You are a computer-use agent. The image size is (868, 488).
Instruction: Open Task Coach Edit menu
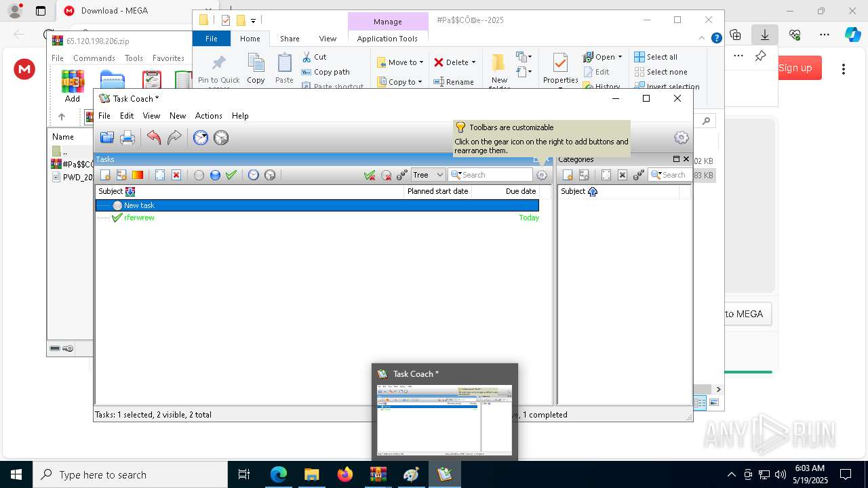click(127, 116)
